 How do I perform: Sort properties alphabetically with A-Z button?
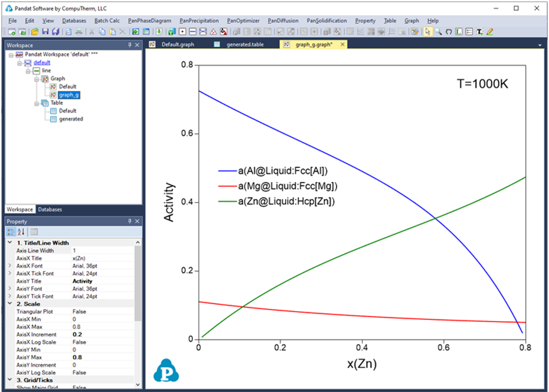click(21, 232)
